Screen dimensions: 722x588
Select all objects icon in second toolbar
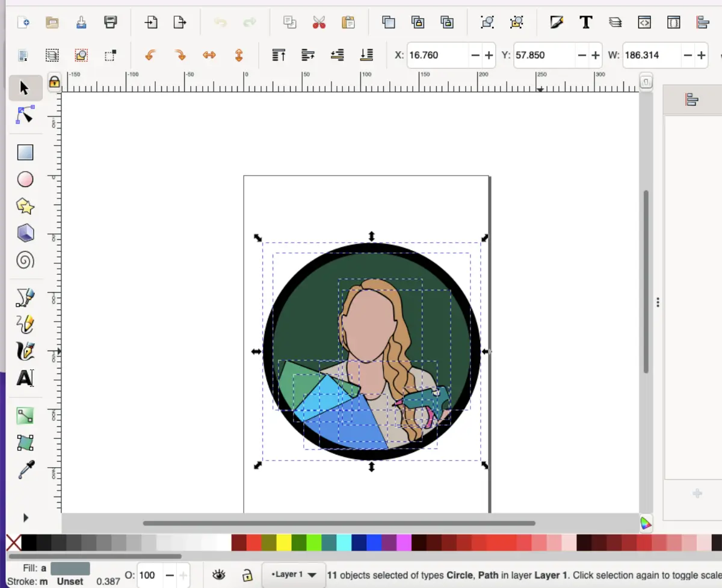[x=23, y=55]
